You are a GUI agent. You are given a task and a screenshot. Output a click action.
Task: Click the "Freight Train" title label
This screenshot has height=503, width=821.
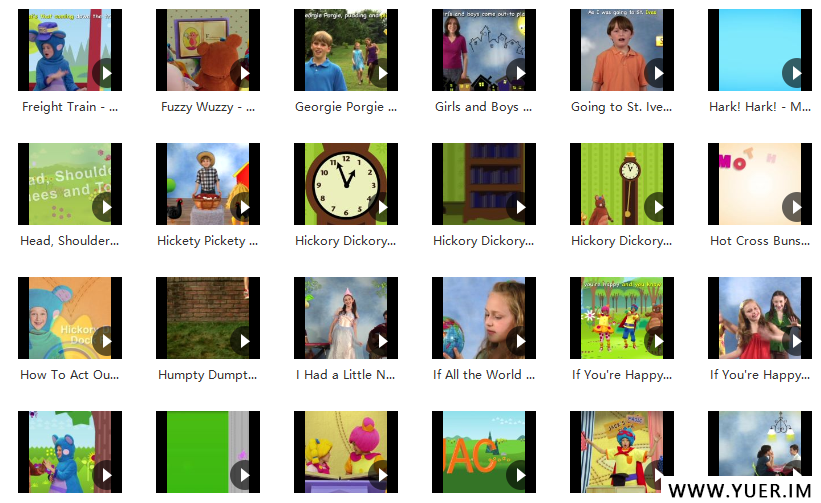pyautogui.click(x=70, y=107)
